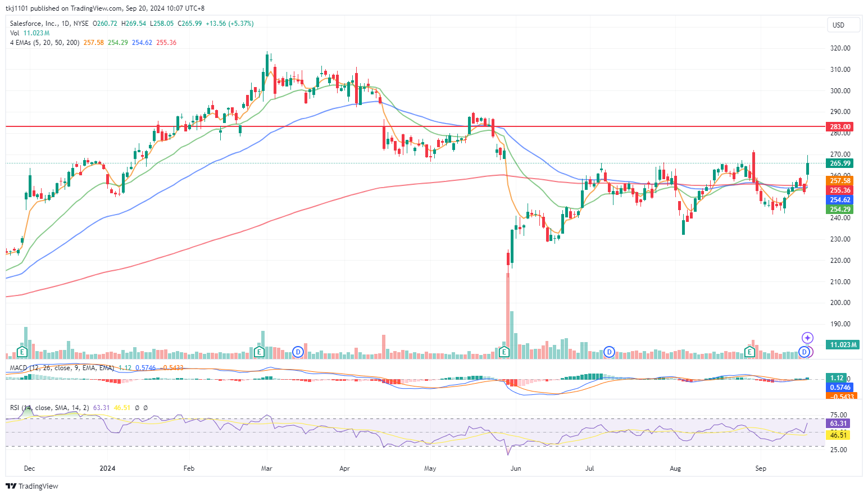Open the USD currency selector
Viewport: 868px width, 496px height.
pos(843,25)
